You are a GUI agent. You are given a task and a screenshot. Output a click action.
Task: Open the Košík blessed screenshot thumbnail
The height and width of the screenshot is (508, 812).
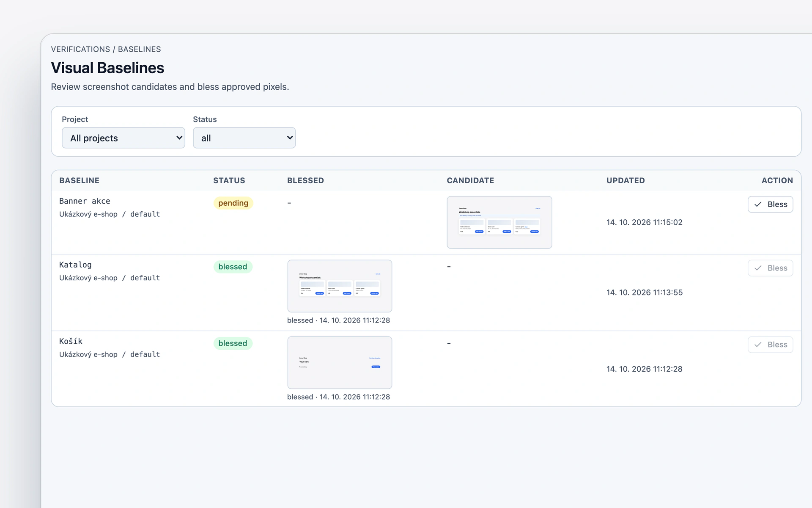(340, 363)
